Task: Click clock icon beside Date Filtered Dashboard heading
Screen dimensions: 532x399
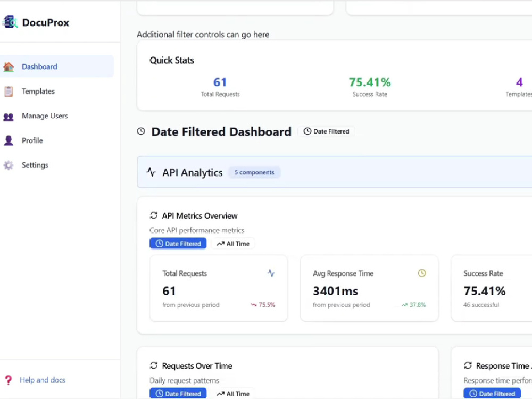Action: (141, 131)
